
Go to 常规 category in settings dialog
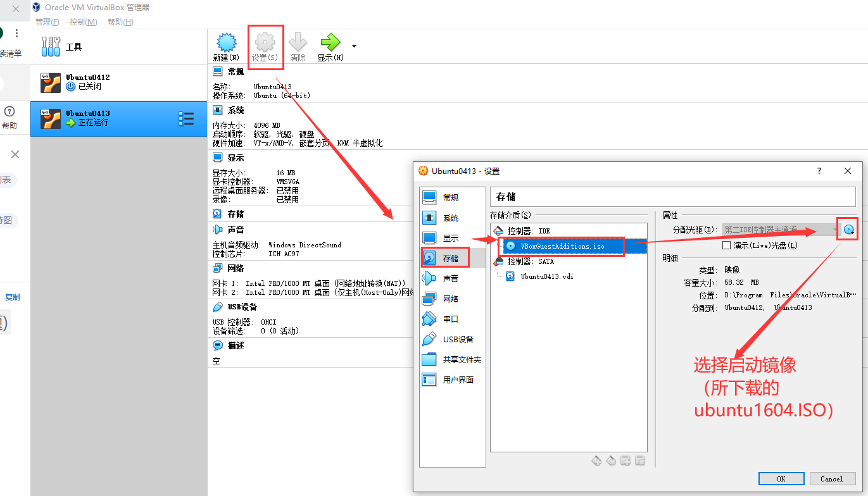[453, 197]
